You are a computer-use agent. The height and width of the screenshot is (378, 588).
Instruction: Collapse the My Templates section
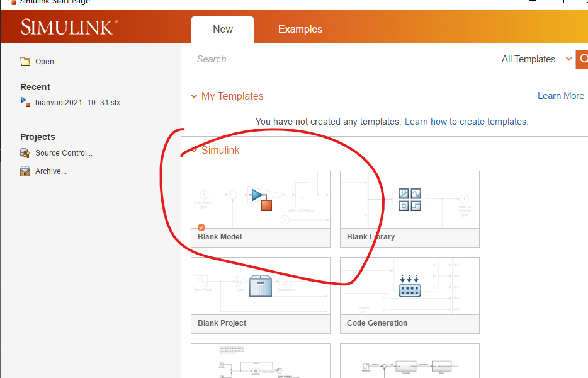click(x=194, y=96)
